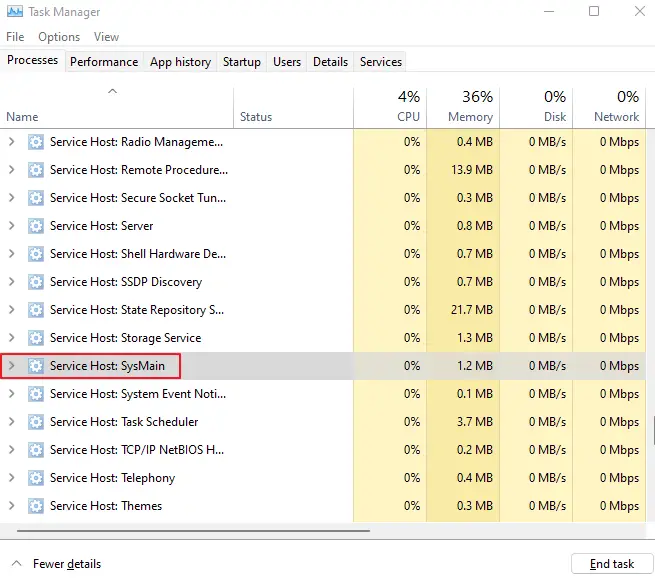Image resolution: width=655 pixels, height=579 pixels.
Task: Click gear icon of Service Host: TCP/IP NetBIOS Helper
Action: [x=36, y=450]
